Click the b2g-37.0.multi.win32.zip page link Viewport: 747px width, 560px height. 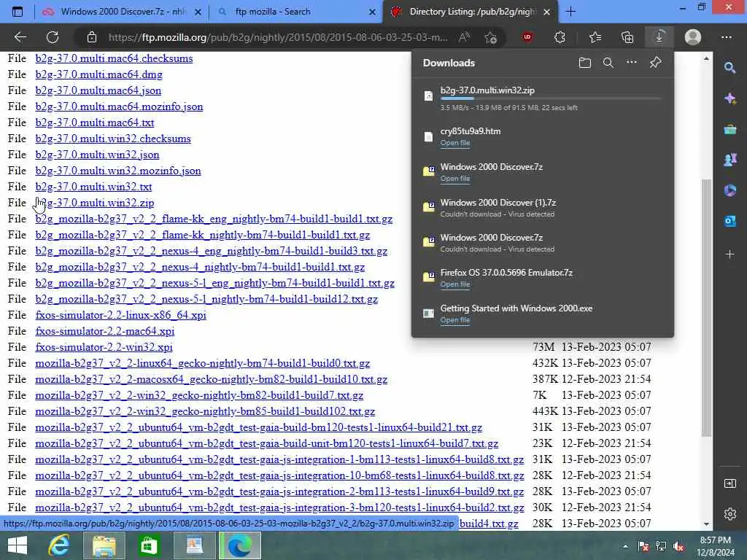[94, 203]
